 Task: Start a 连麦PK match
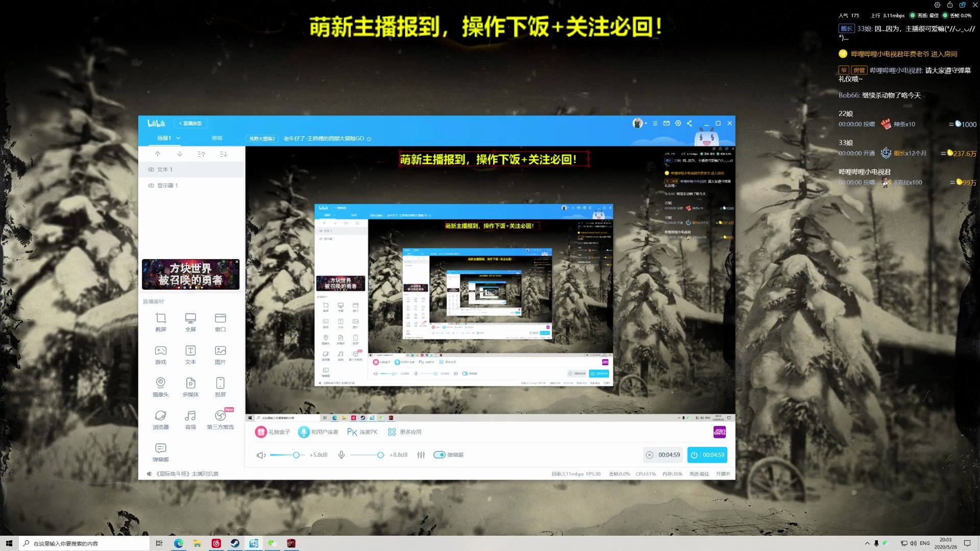(x=362, y=431)
